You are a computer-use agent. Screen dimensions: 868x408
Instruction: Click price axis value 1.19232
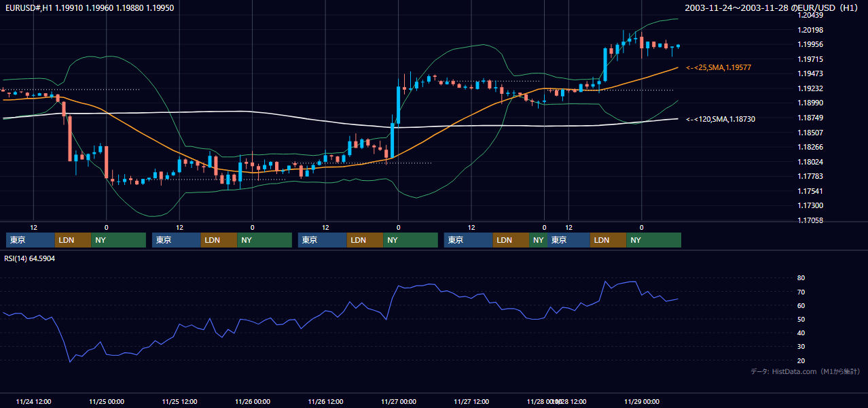[810, 88]
